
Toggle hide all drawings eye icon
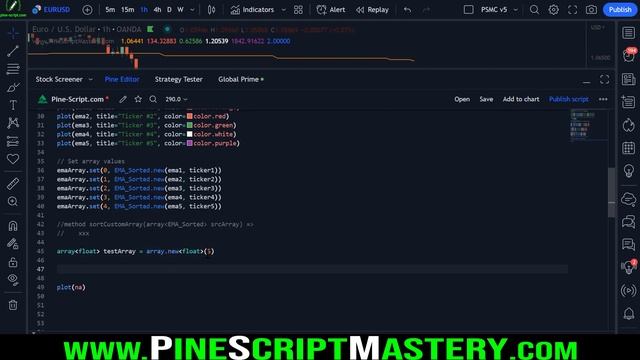click(x=13, y=280)
